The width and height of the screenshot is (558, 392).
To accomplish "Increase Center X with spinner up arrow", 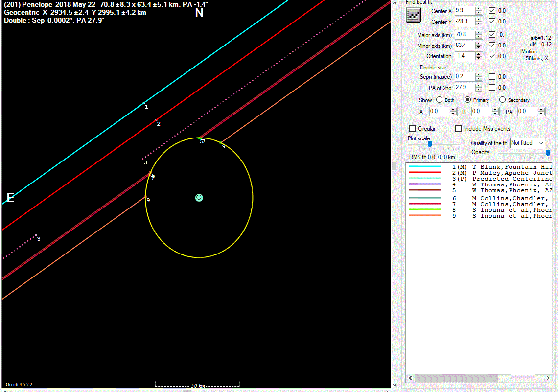I will point(479,8).
